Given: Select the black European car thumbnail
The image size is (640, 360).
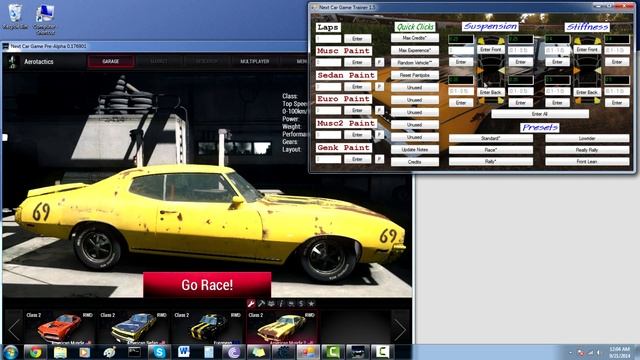Looking at the screenshot, I should click(x=207, y=327).
